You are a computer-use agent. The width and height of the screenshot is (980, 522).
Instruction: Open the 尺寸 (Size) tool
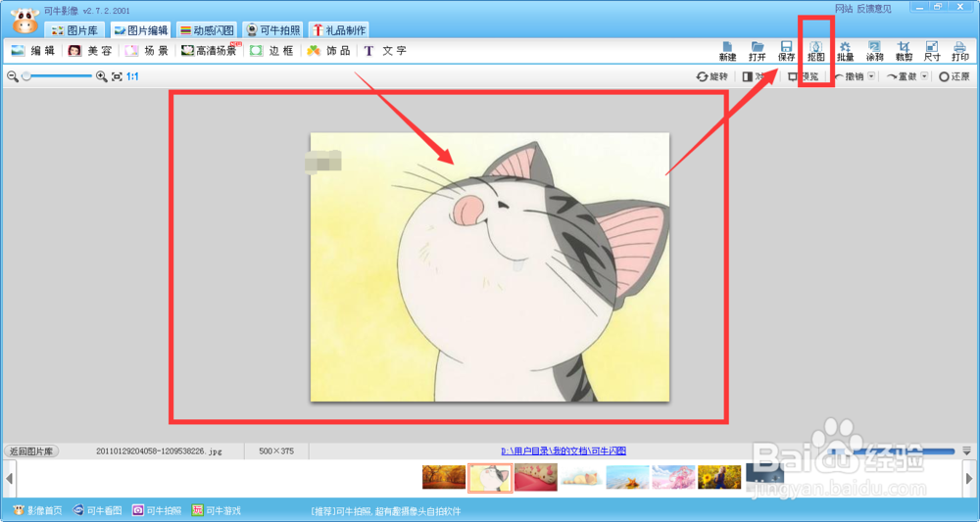coord(932,51)
